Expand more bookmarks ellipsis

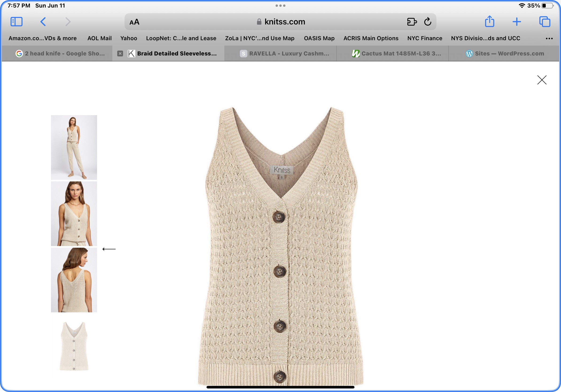549,38
